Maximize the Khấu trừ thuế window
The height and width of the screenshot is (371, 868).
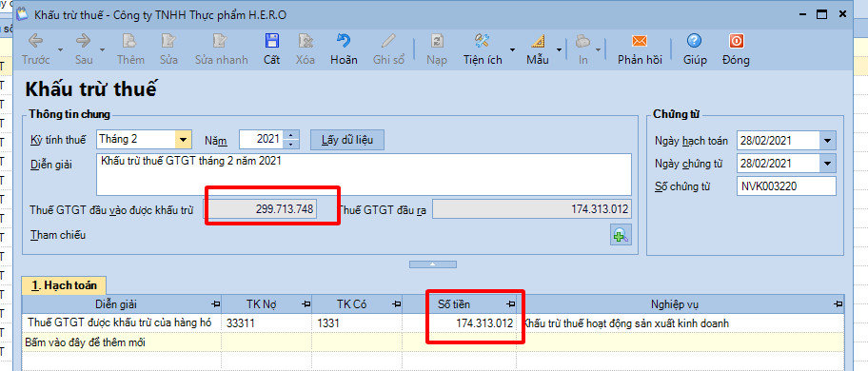821,14
